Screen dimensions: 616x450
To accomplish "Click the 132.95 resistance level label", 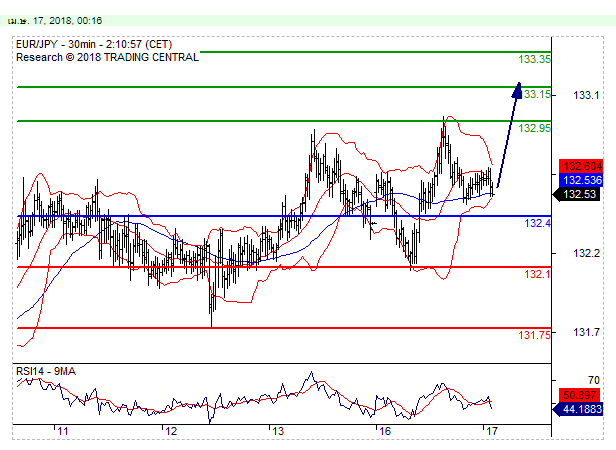I will [x=534, y=128].
